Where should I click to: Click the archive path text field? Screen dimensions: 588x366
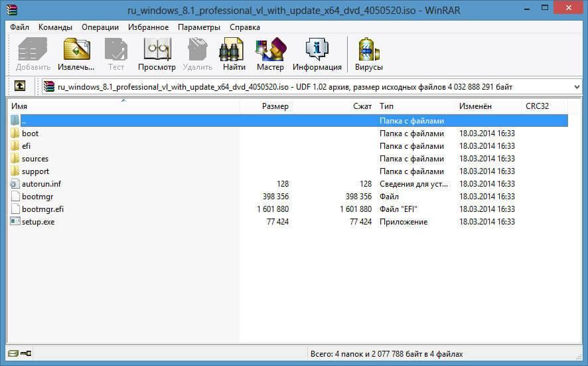coord(312,87)
